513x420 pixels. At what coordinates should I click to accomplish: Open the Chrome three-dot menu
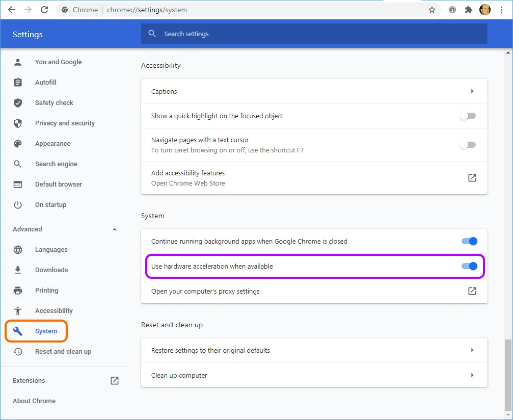click(501, 10)
